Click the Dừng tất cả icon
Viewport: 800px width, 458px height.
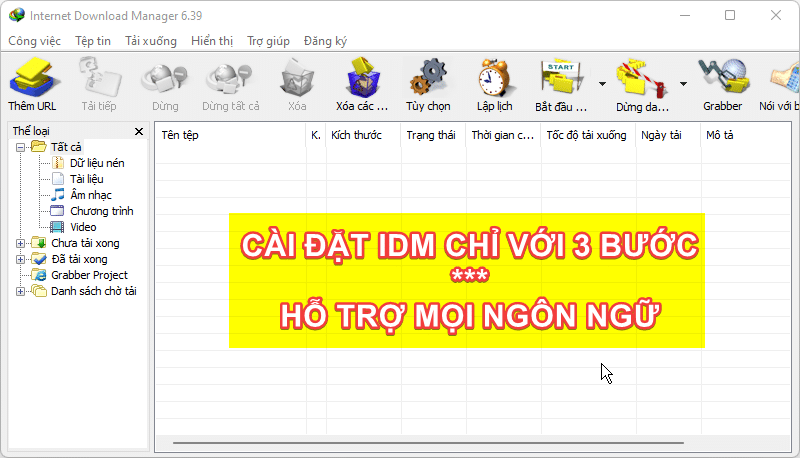230,78
